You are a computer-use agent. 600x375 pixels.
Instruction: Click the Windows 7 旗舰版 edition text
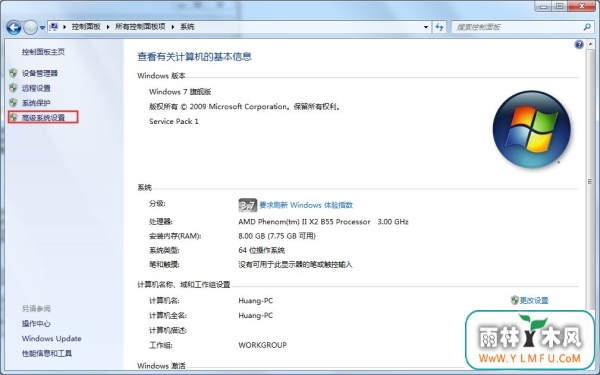pyautogui.click(x=180, y=91)
